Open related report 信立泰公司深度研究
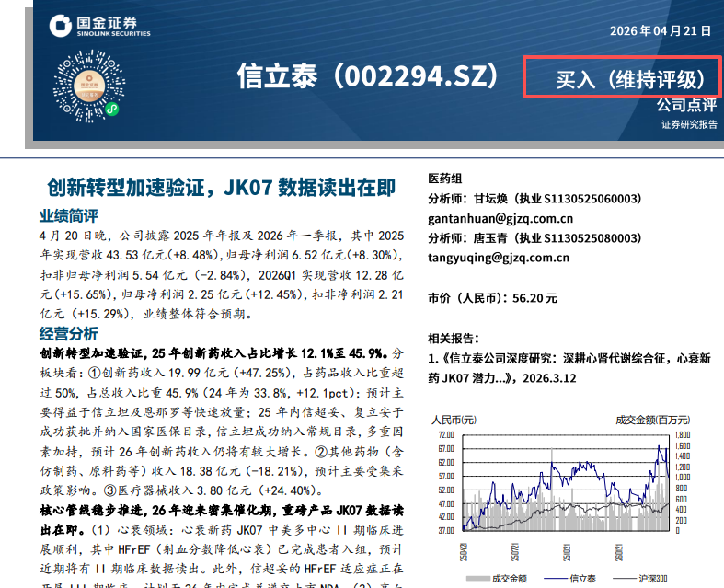The width and height of the screenshot is (724, 588). tap(569, 368)
